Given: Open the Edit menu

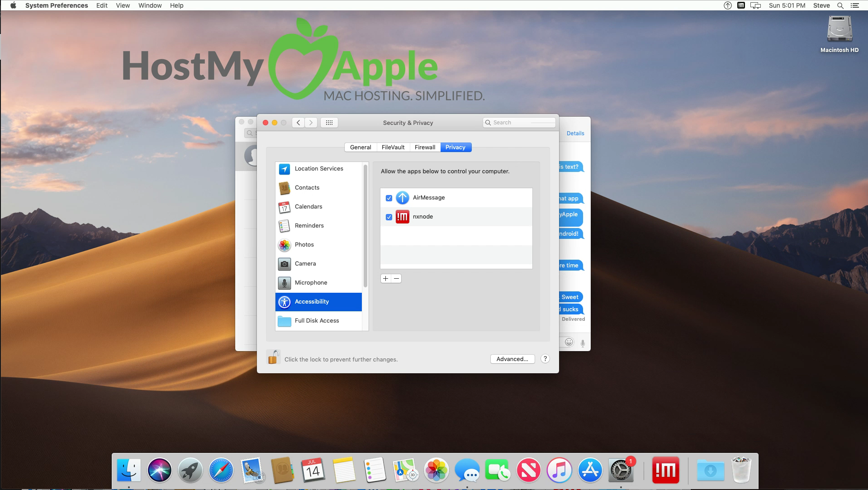Looking at the screenshot, I should (102, 5).
